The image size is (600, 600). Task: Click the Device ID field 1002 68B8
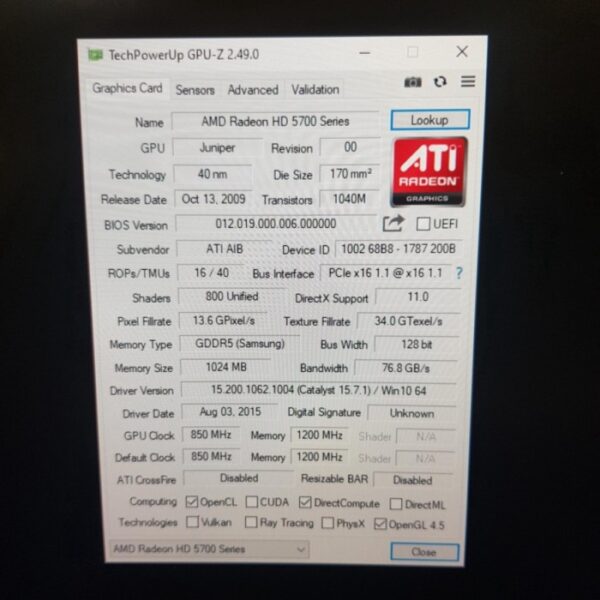(398, 249)
